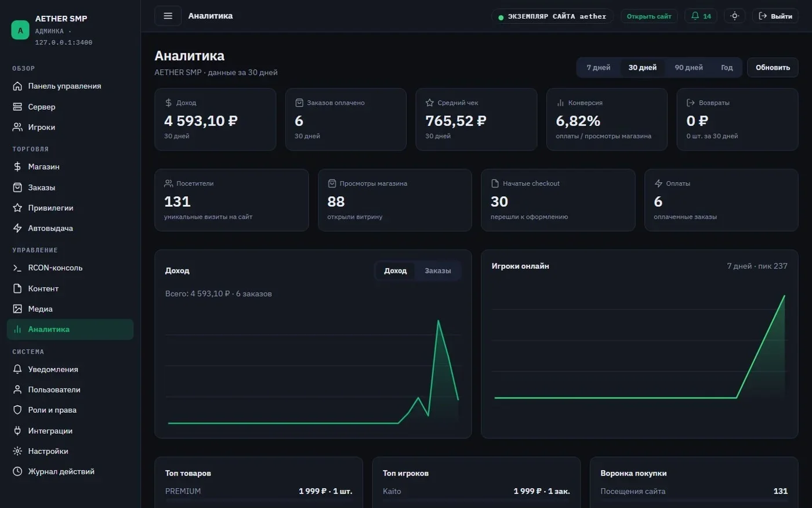Click the Просмотры магазина value 88
Image resolution: width=812 pixels, height=508 pixels.
click(x=336, y=201)
